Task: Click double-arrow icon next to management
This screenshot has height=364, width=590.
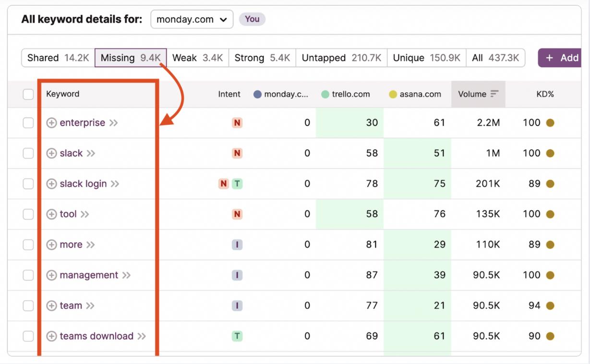Action: click(x=126, y=275)
